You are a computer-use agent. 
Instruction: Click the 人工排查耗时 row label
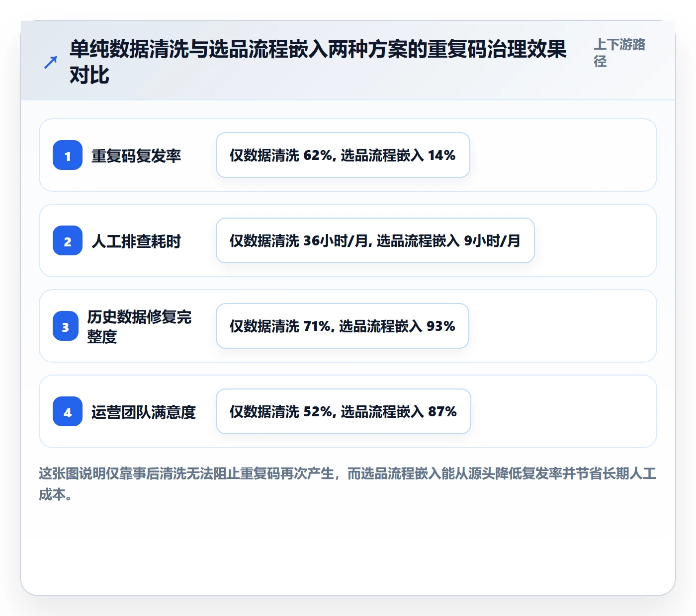(136, 241)
